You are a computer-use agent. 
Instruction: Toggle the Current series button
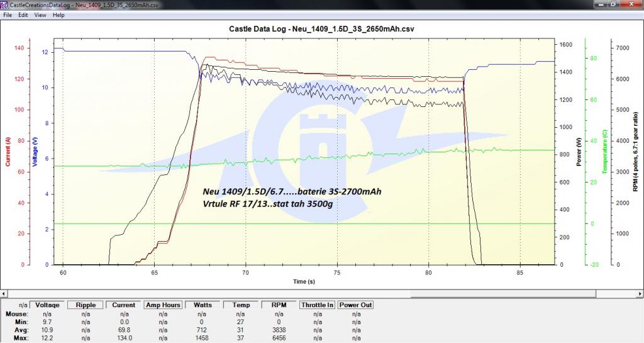click(x=123, y=305)
